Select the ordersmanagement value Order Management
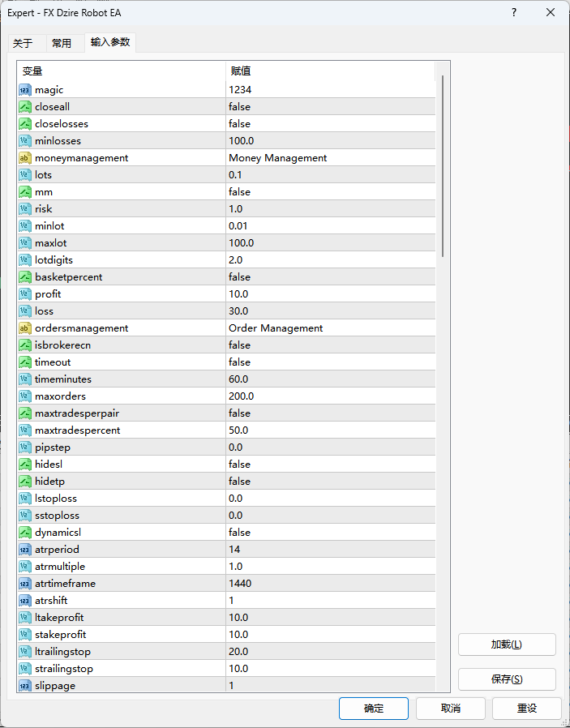The image size is (570, 728). [276, 328]
